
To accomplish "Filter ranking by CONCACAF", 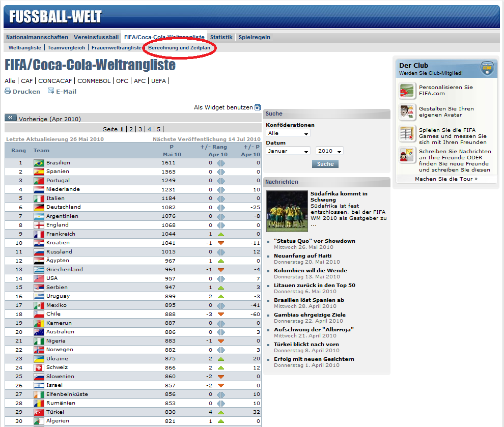I will (55, 81).
